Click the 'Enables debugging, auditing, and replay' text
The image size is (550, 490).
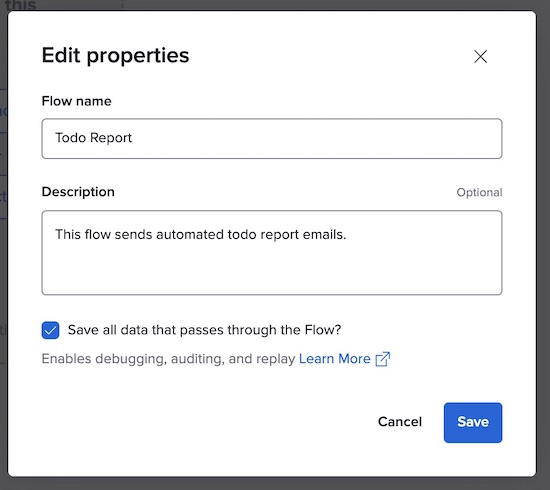168,359
